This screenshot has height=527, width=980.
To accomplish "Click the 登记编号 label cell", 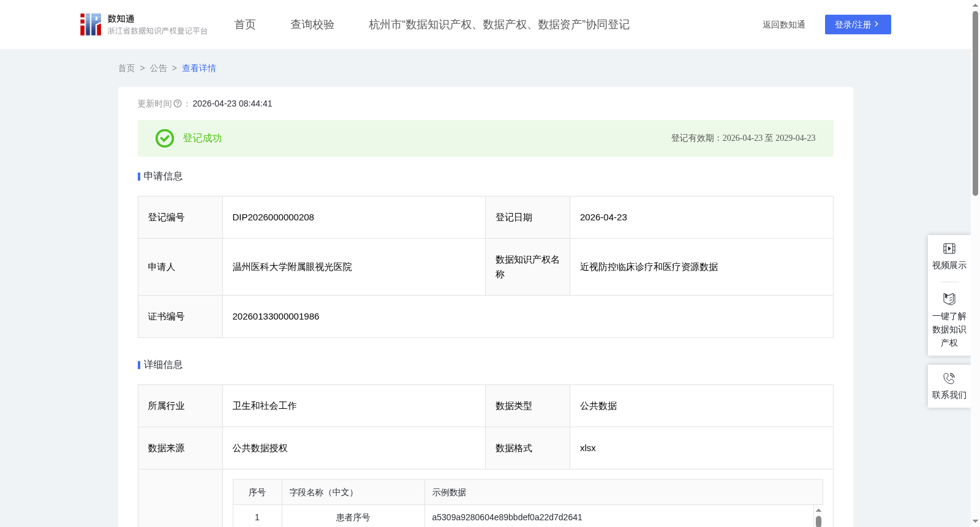I will (x=181, y=217).
